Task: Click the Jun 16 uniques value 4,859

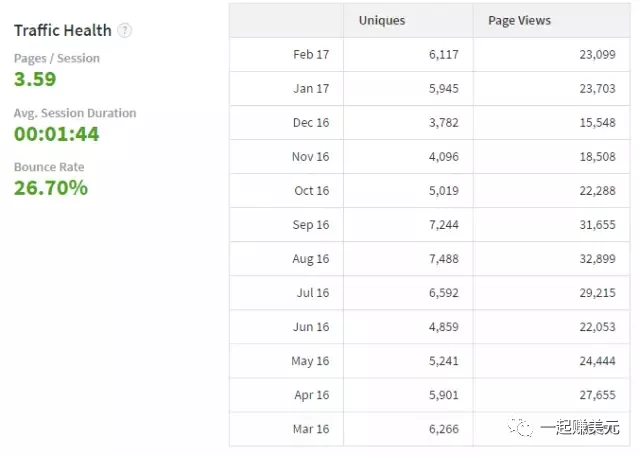Action: [x=444, y=327]
